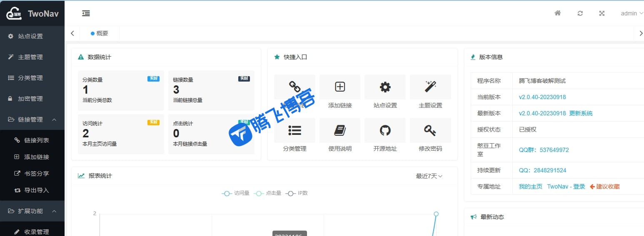Open 加密管理 in the sidebar
The image size is (644, 236).
(32, 99)
